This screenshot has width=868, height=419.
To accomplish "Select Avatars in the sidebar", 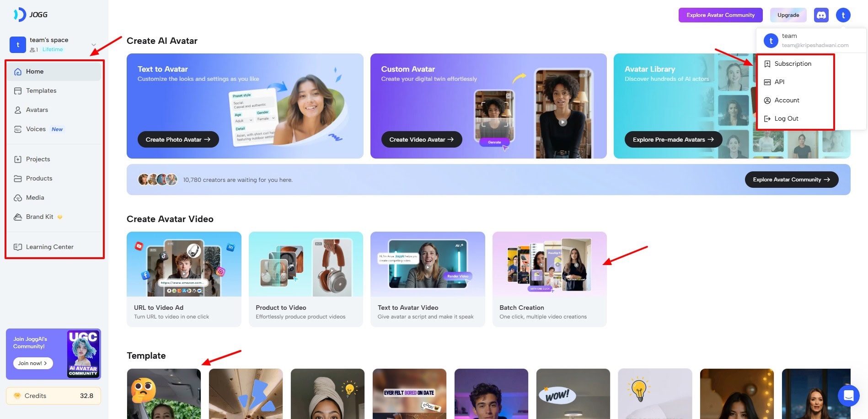I will [54, 110].
